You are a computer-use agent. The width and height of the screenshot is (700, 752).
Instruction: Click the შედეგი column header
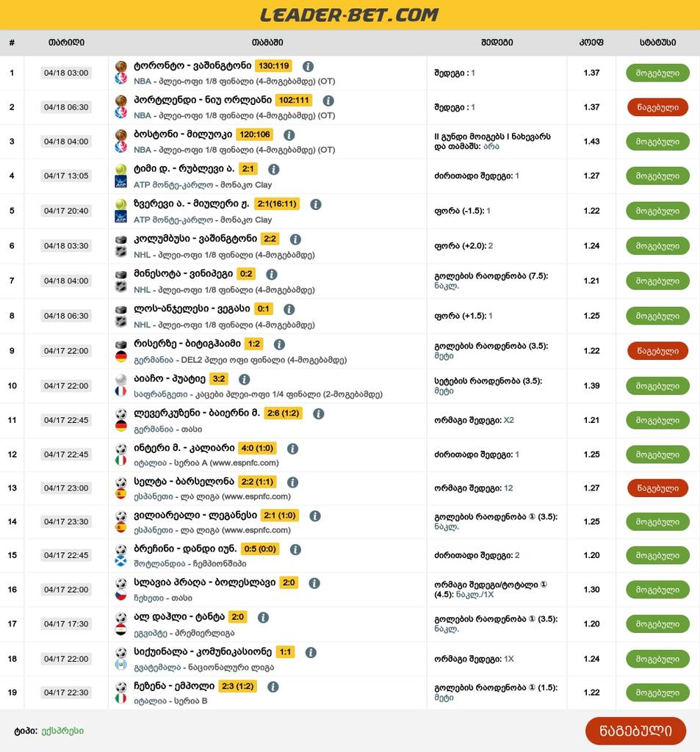pyautogui.click(x=497, y=43)
